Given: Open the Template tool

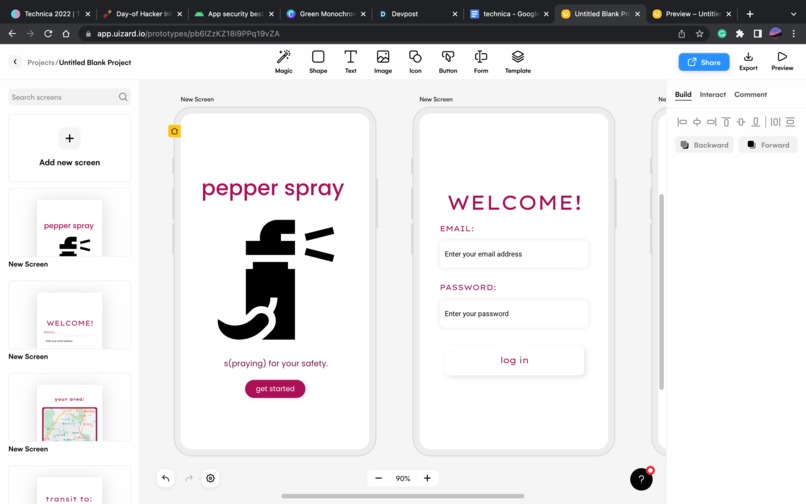Looking at the screenshot, I should [x=518, y=61].
